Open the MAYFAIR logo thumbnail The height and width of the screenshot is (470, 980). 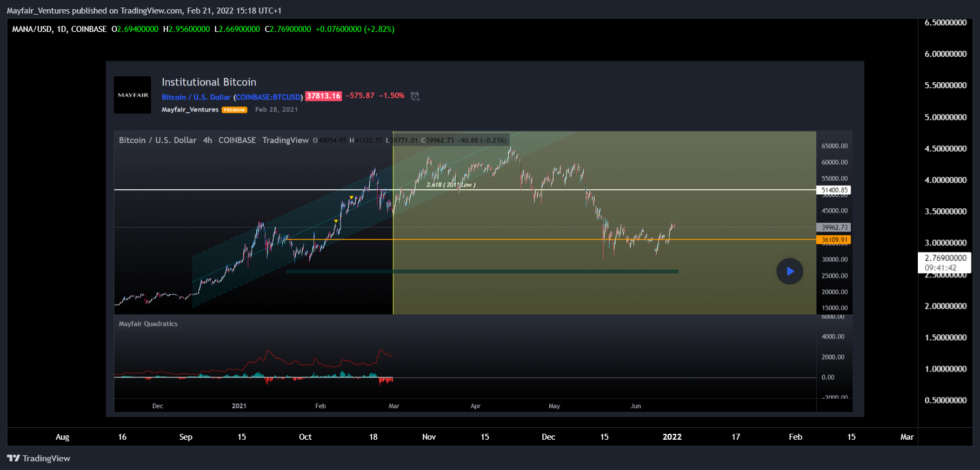click(132, 95)
